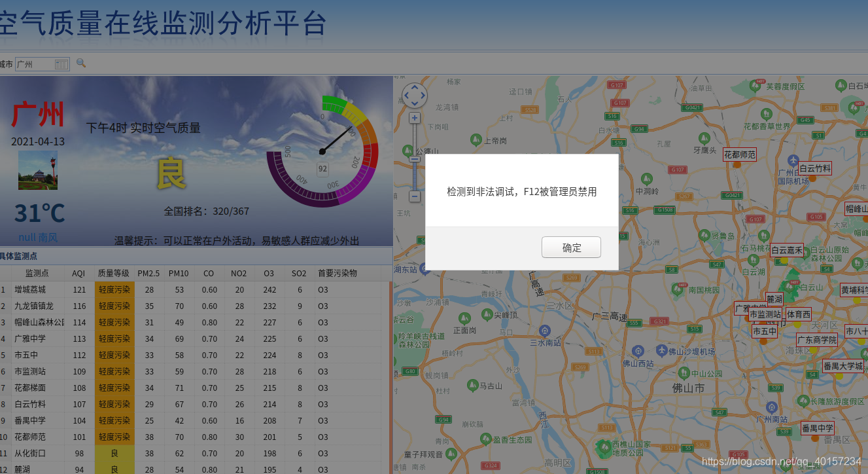Click the CO column header
The width and height of the screenshot is (868, 474).
[x=209, y=273]
